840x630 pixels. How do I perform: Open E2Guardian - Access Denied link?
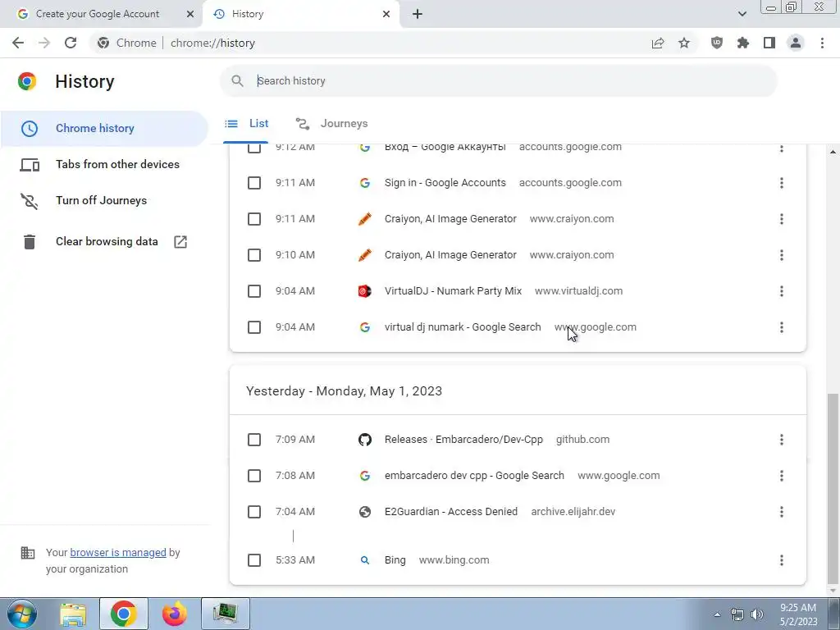tap(451, 512)
